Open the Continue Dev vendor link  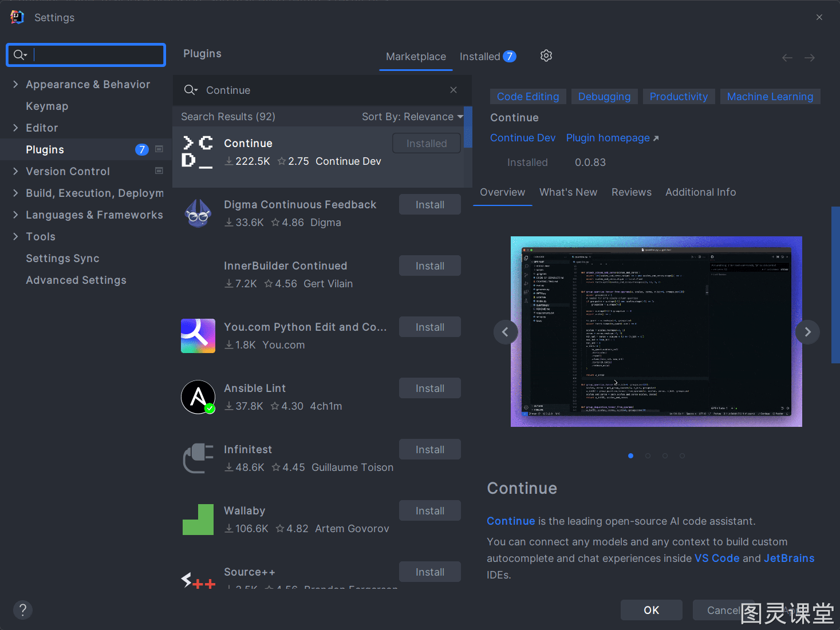[x=523, y=138]
